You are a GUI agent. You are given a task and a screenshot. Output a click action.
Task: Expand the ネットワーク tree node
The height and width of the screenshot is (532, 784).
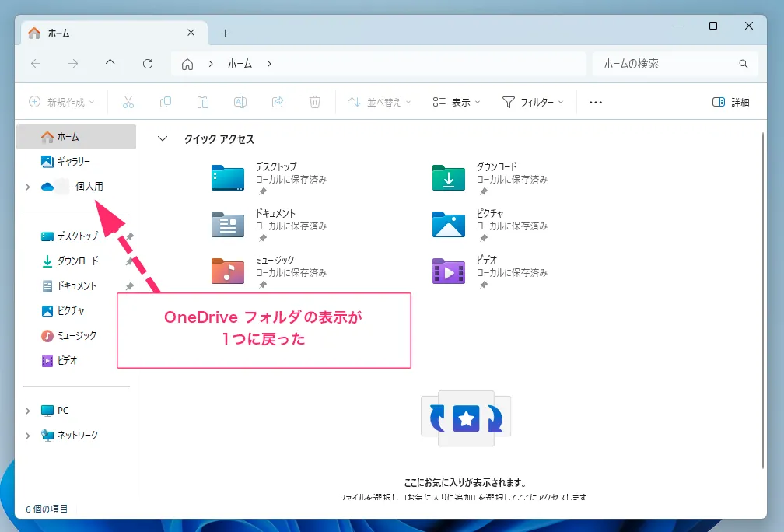coord(28,436)
